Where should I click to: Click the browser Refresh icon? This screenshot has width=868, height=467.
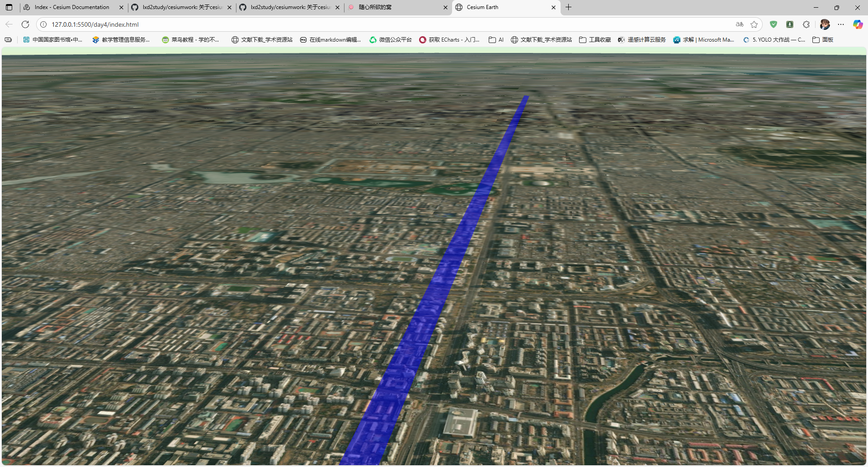click(25, 24)
